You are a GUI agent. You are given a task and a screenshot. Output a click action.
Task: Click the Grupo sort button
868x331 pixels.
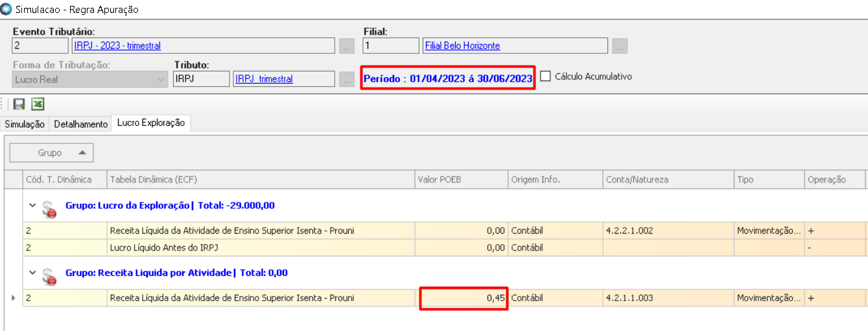click(51, 153)
